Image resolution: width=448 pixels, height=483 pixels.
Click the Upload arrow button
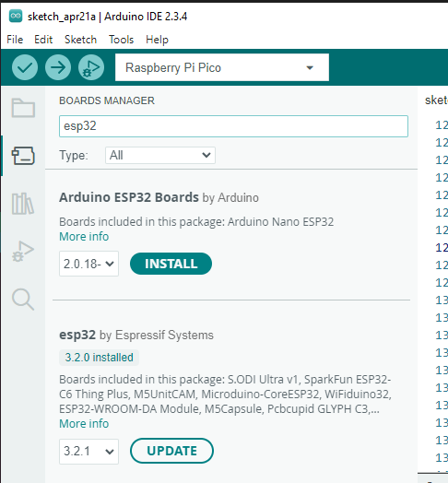click(x=58, y=67)
